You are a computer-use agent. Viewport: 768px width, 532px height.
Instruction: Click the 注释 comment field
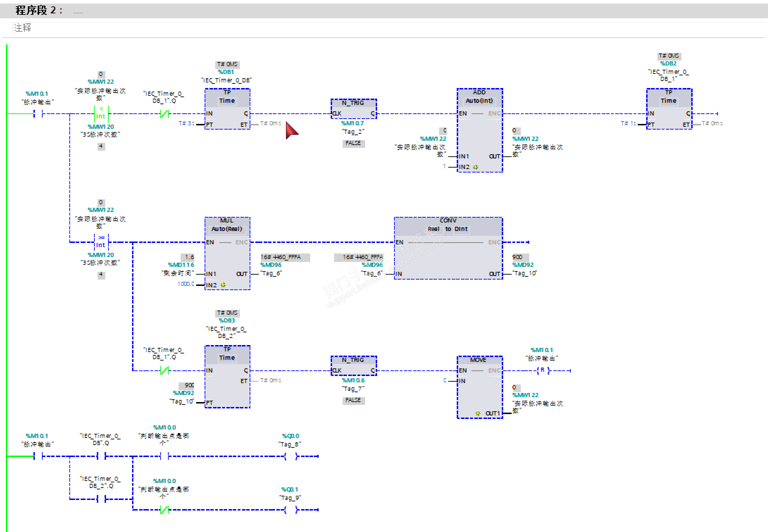(x=23, y=27)
